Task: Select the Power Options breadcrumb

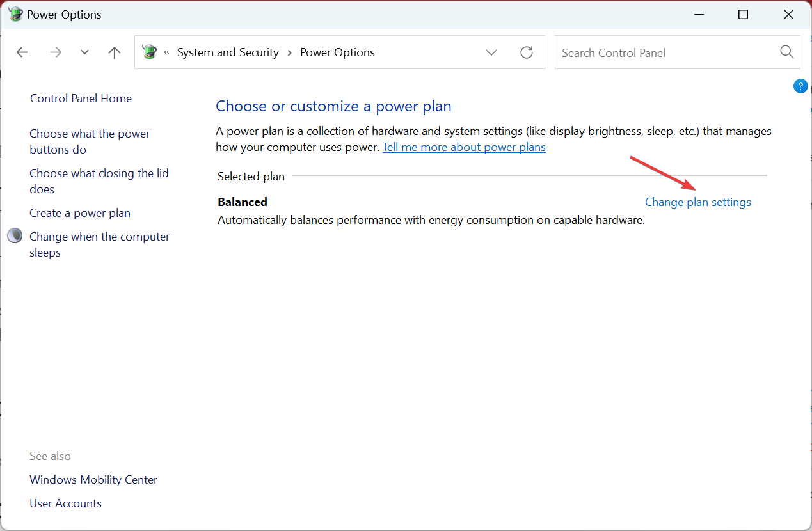Action: point(337,52)
